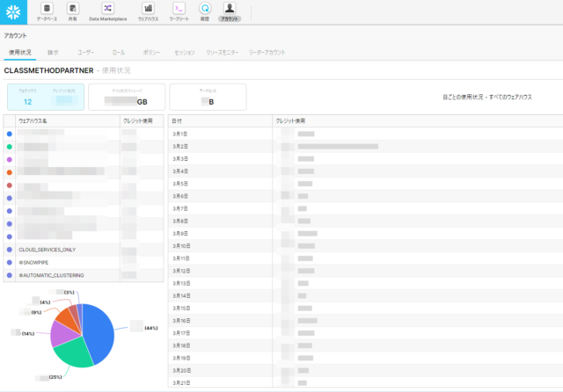
Task: Click the orange dot in warehouse list
Action: coord(10,172)
